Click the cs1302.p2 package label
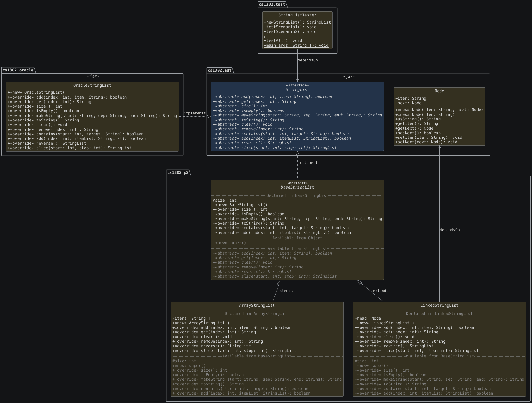This screenshot has height=403, width=532. point(178,173)
